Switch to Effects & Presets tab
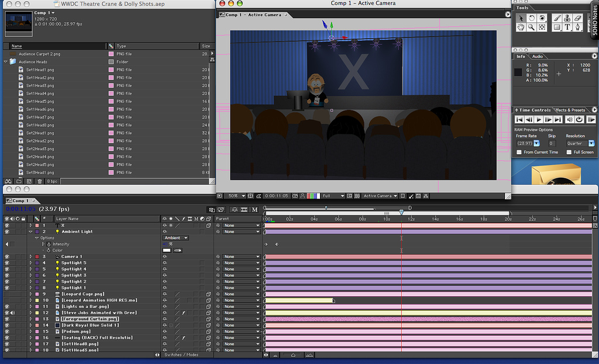Screen dimensions: 599x364 [x=571, y=110]
